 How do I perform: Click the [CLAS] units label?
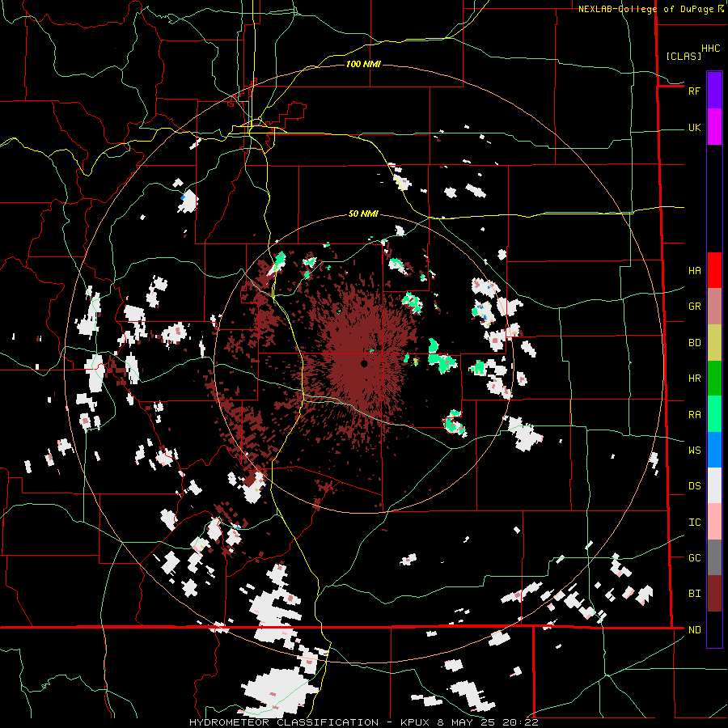[x=684, y=56]
